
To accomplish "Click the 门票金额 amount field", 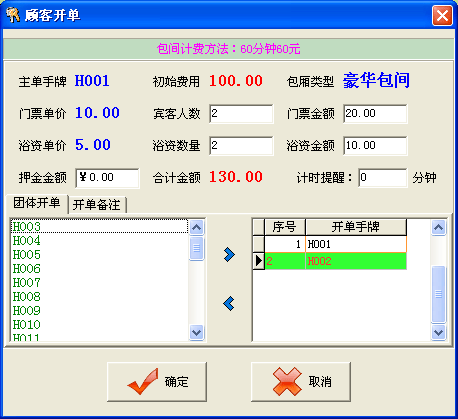I will pos(375,114).
